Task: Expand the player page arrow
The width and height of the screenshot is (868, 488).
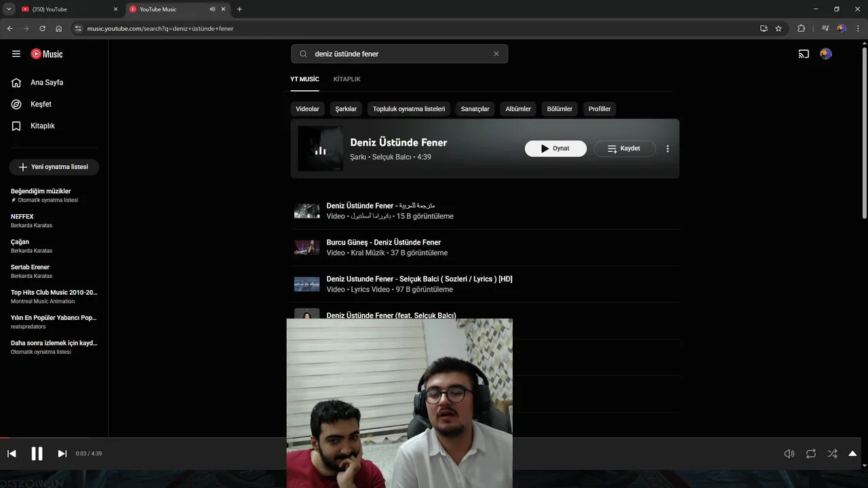Action: pyautogui.click(x=852, y=453)
